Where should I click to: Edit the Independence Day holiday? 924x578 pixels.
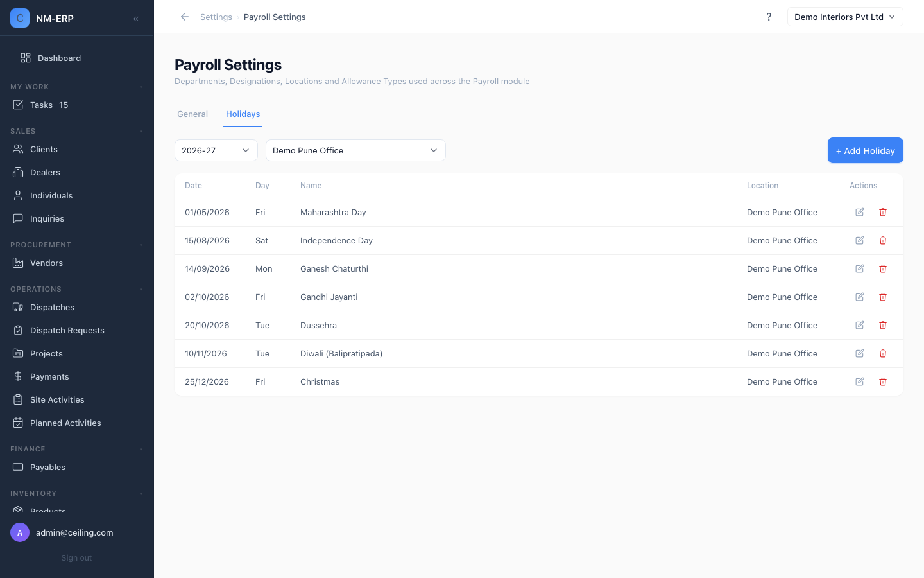tap(860, 240)
